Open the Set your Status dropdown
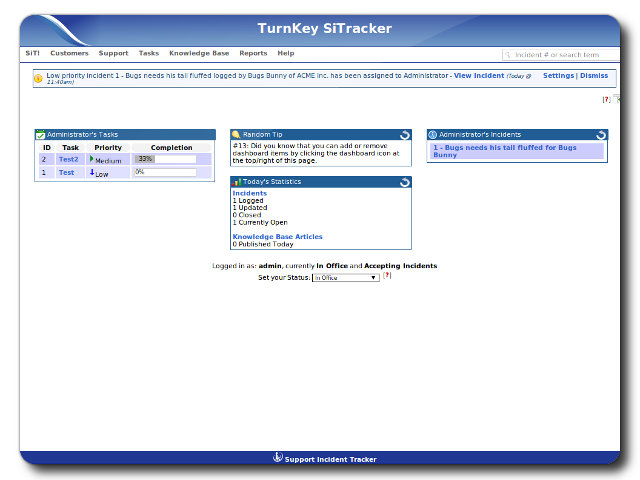Viewport: 640px width, 480px height. (346, 277)
